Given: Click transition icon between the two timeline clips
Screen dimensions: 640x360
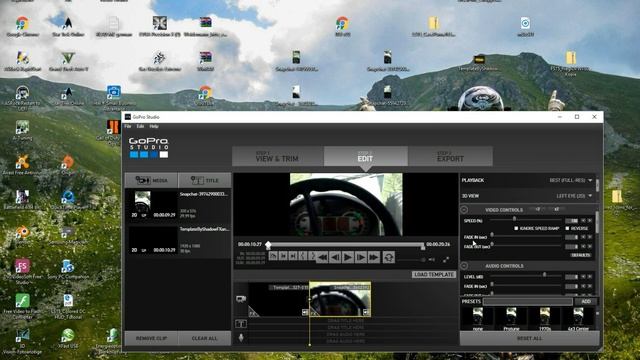Looking at the screenshot, I should [x=305, y=312].
